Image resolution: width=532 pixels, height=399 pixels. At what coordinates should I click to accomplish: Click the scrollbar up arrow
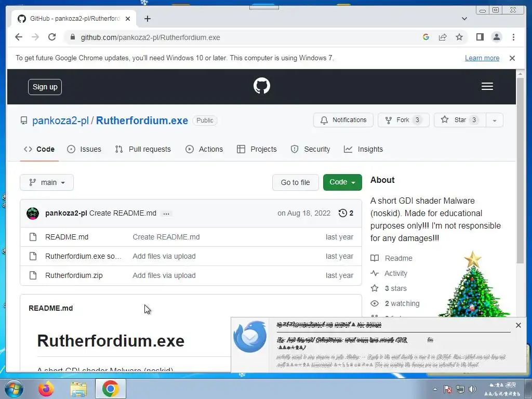pyautogui.click(x=520, y=73)
